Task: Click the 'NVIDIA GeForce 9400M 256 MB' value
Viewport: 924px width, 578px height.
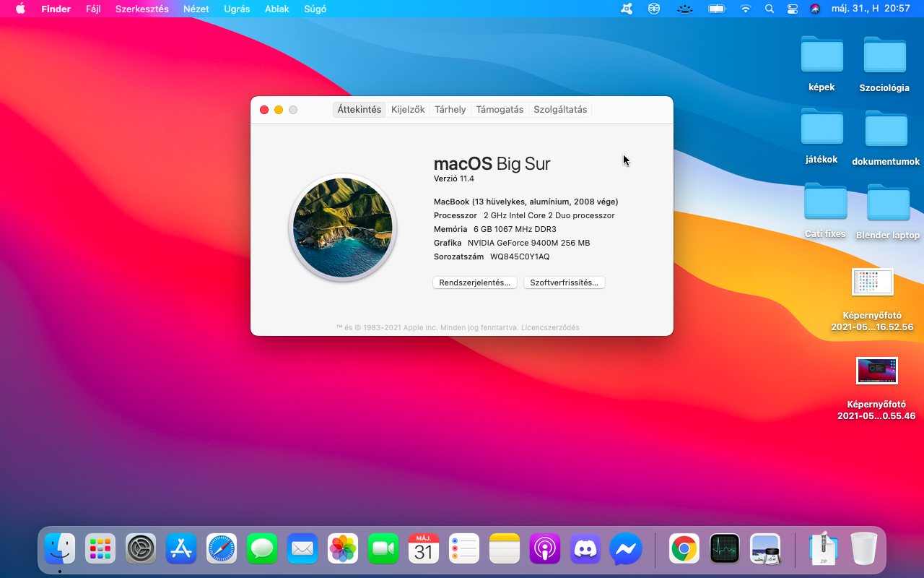Action: (528, 243)
